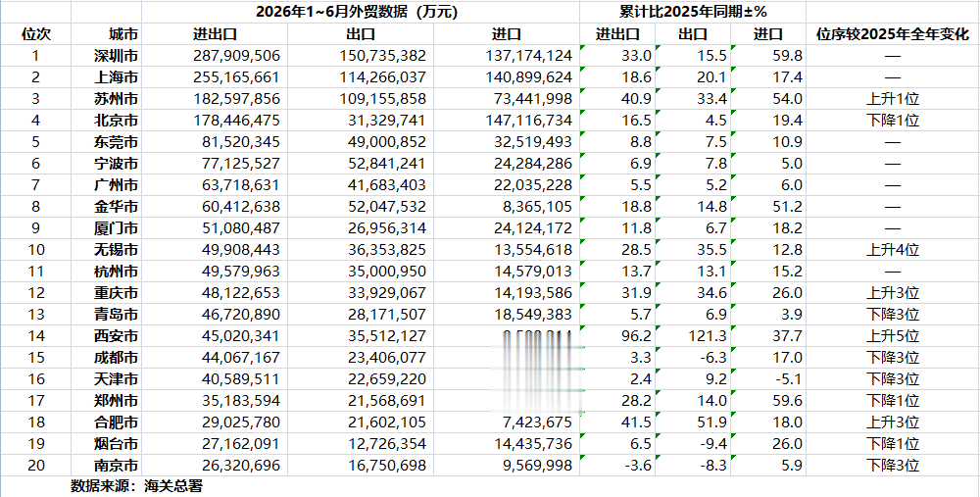980x497 pixels.
Task: Click the 上升5位 rank change cell
Action: pos(893,336)
